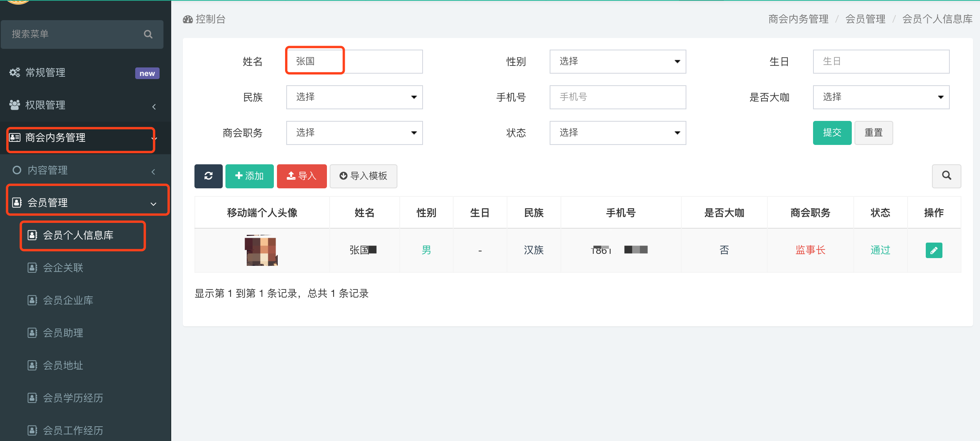Viewport: 980px width, 441px height.
Task: Click the 重置 reset button
Action: 873,133
